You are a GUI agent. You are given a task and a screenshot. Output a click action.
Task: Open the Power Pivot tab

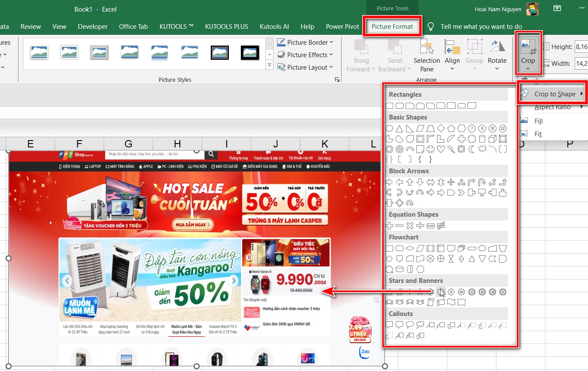coord(342,26)
